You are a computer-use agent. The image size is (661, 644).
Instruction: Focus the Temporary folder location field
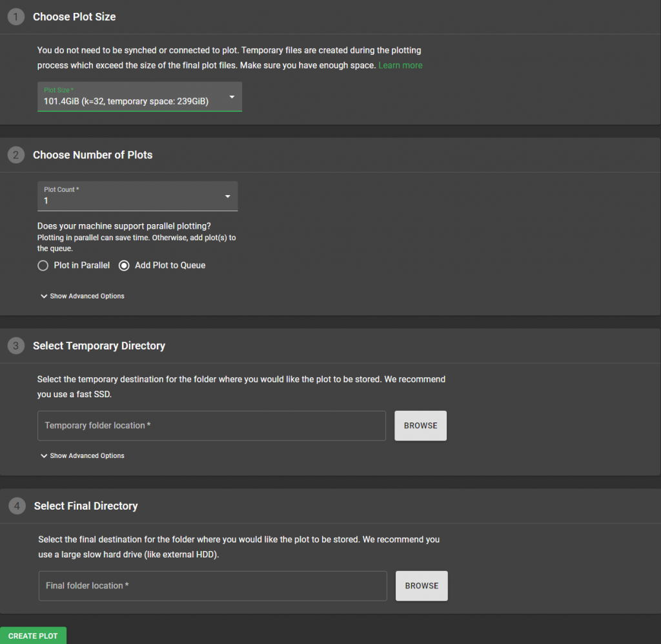tap(211, 426)
